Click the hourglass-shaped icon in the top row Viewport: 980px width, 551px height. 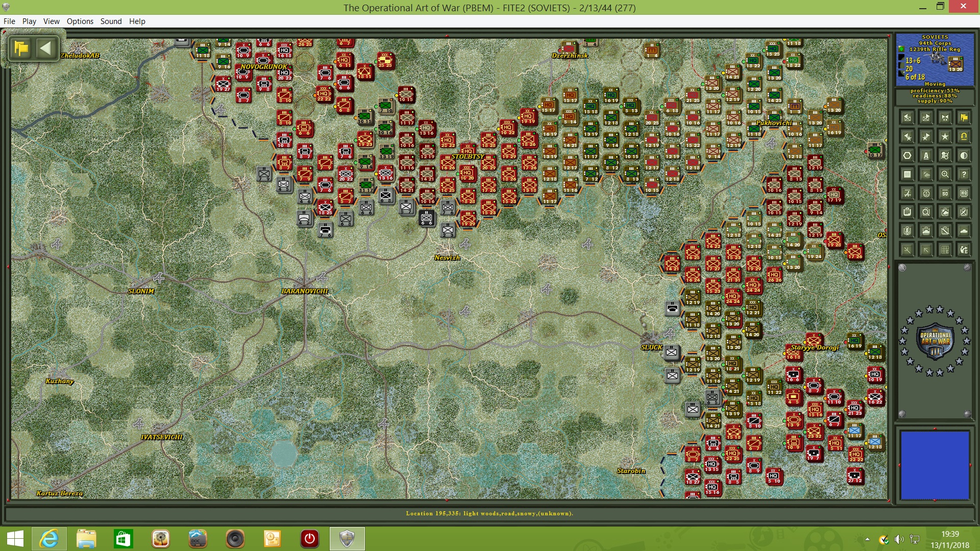pos(945,118)
